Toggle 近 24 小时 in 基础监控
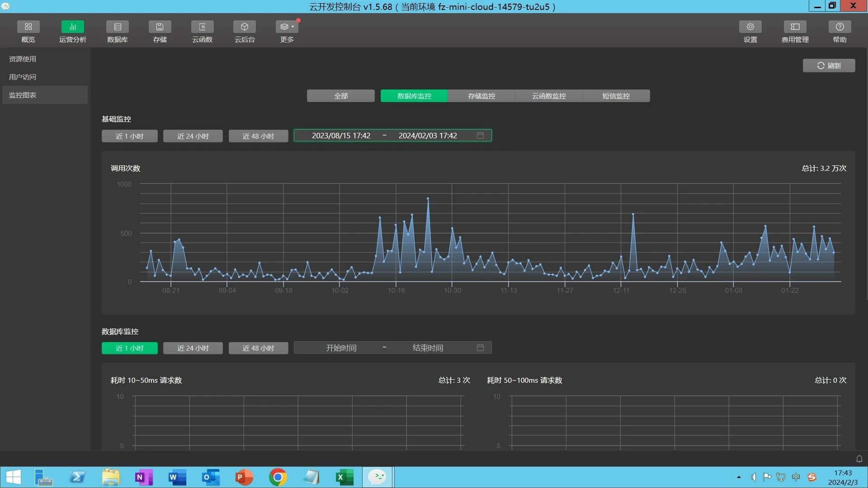The height and width of the screenshot is (488, 868). pos(193,136)
